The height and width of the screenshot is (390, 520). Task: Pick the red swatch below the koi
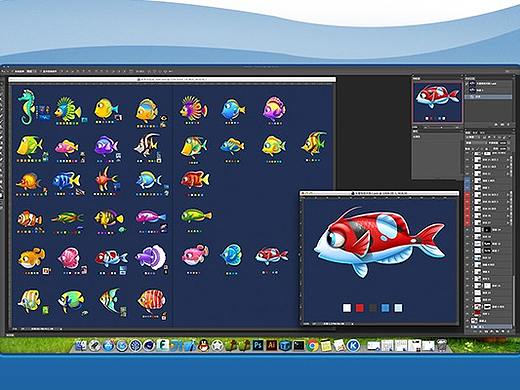[360, 308]
